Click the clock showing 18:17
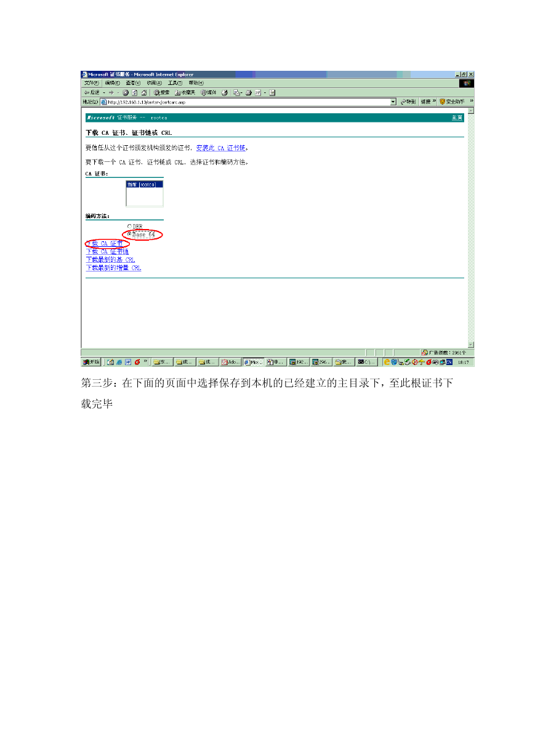535x756 pixels. click(463, 363)
